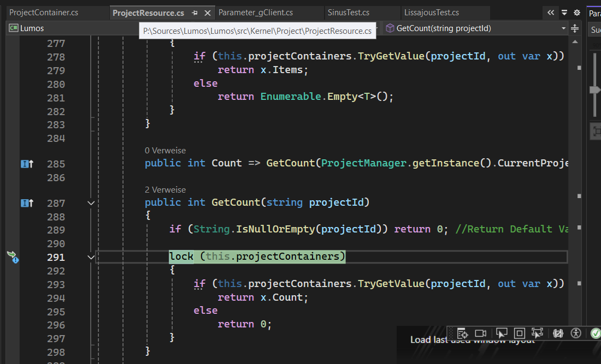Open the document list dropdown arrow
This screenshot has height=364, width=601.
(564, 13)
